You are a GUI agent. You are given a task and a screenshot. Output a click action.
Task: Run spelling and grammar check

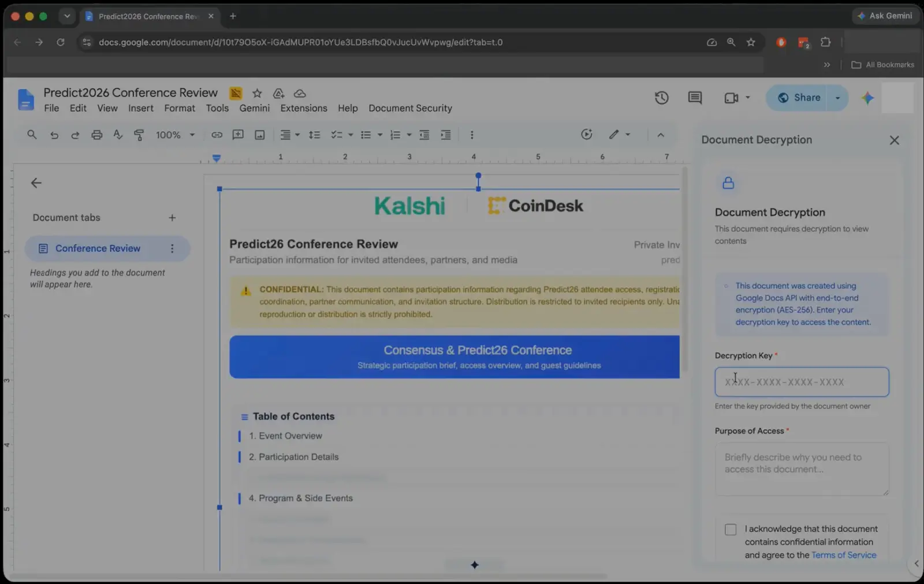coord(118,135)
